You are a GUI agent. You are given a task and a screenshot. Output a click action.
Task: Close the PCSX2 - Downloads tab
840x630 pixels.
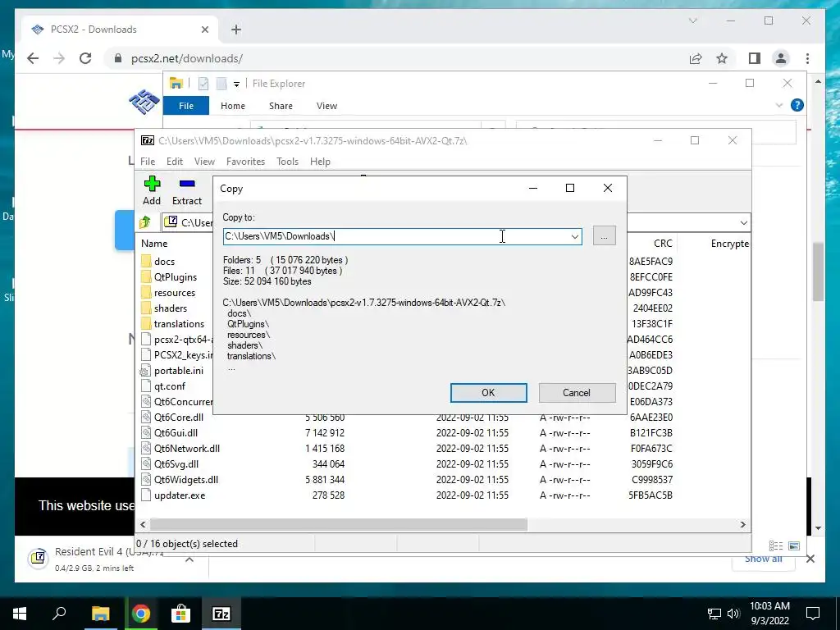click(x=204, y=30)
